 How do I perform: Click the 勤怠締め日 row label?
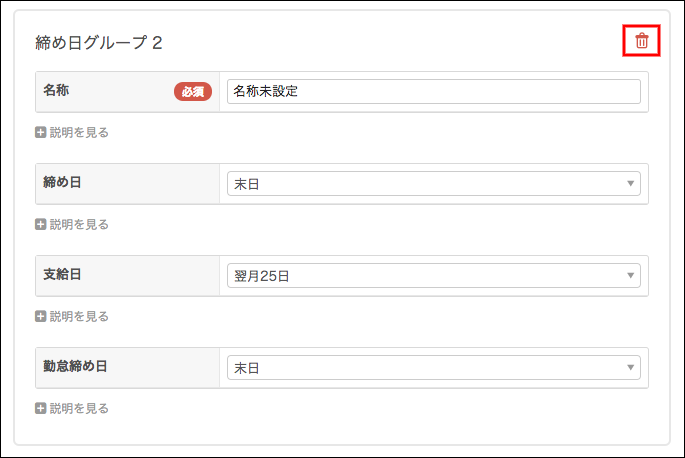75,366
